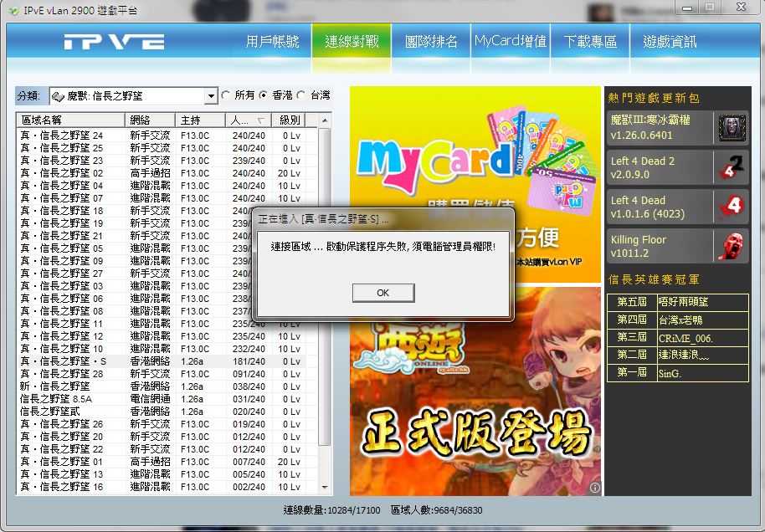Click the Left 4 Dead (v1.0.1.6) icon
The width and height of the screenshot is (765, 532).
tap(732, 206)
